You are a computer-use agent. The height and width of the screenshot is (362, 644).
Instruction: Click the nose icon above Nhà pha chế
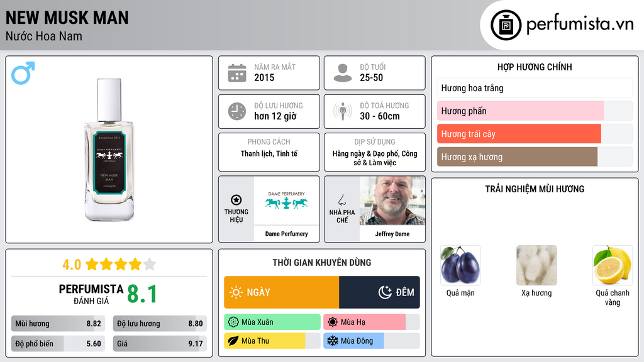tap(341, 200)
